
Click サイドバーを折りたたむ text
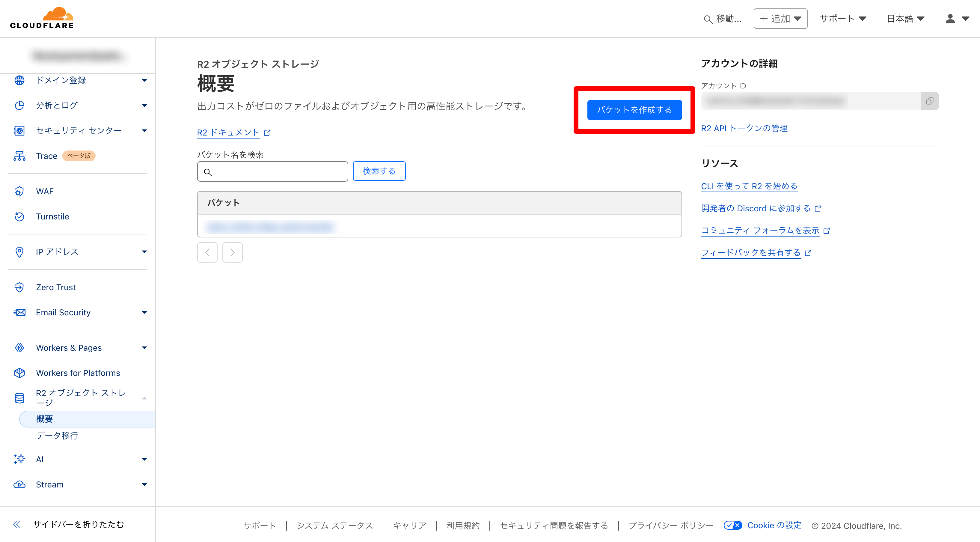coord(78,525)
